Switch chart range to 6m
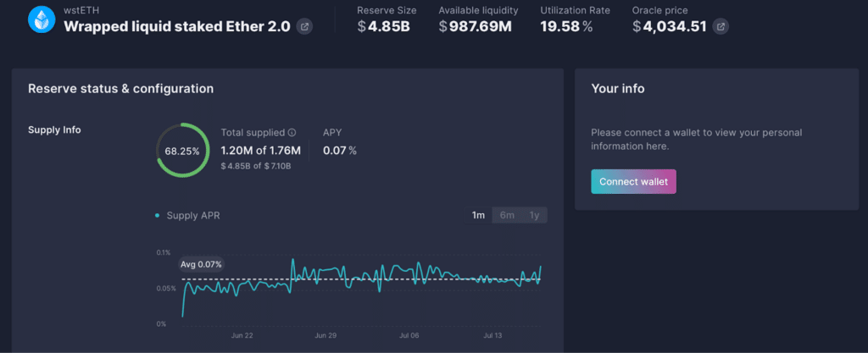The image size is (868, 353). coord(507,216)
